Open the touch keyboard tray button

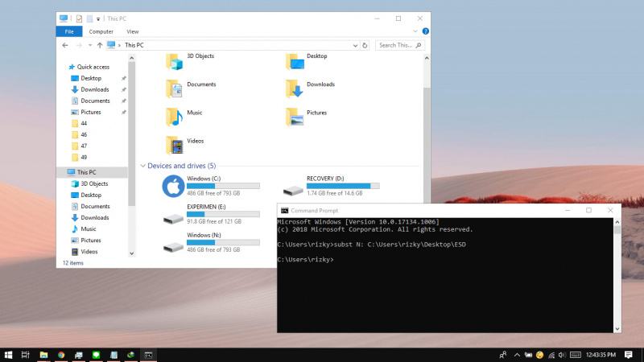[x=576, y=355]
